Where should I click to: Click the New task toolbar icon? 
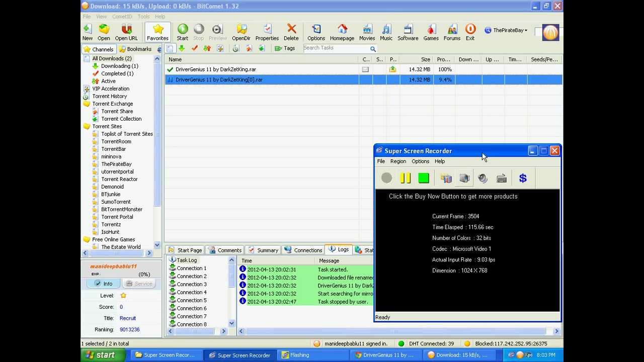click(88, 32)
